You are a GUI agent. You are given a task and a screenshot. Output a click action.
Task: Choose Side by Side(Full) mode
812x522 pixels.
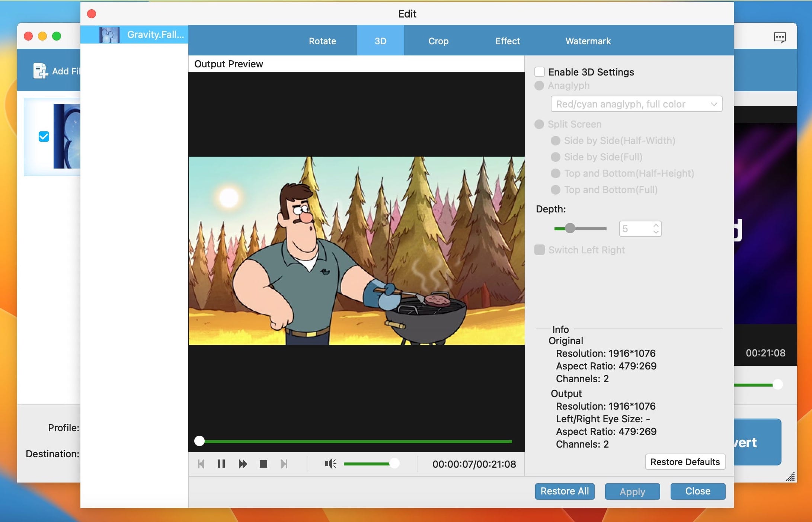556,157
